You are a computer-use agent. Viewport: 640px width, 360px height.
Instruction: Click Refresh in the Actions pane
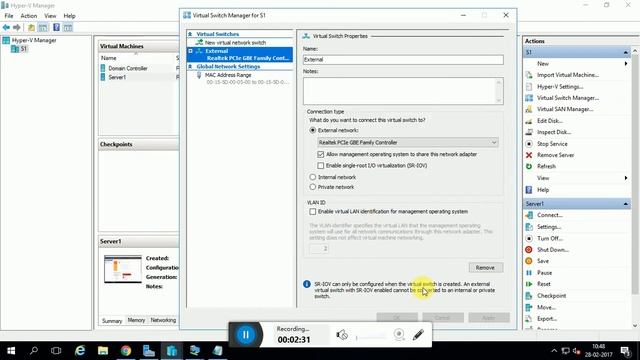[546, 167]
